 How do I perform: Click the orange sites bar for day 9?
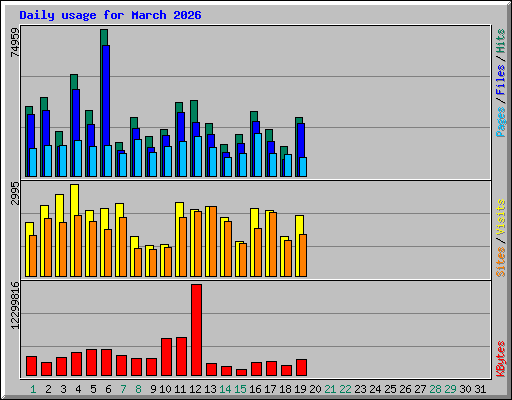coord(153,263)
